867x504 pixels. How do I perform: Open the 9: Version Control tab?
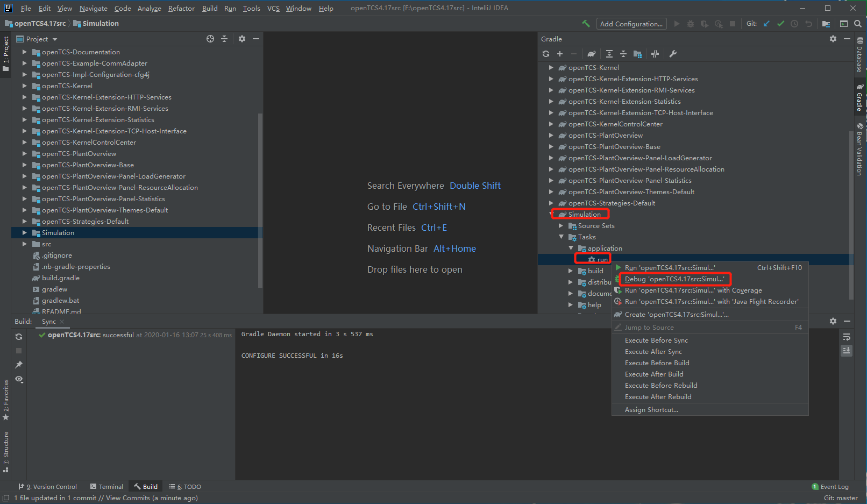[x=47, y=487]
